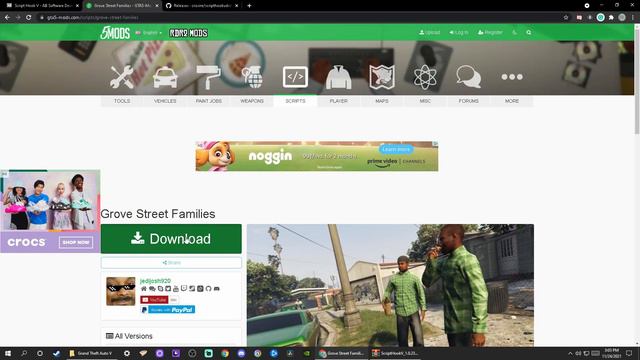The image size is (640, 360).
Task: Click the author's Twitter icon
Action: coord(168,289)
